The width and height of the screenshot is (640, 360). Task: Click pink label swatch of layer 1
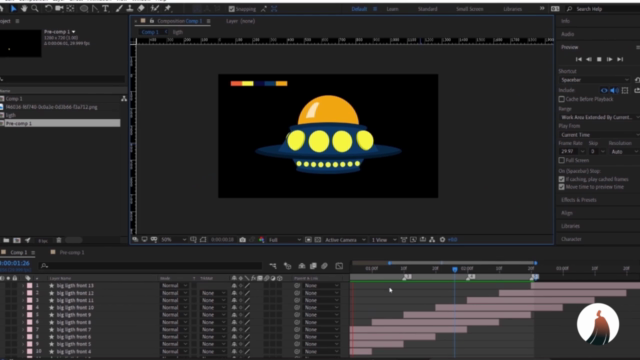(x=29, y=286)
